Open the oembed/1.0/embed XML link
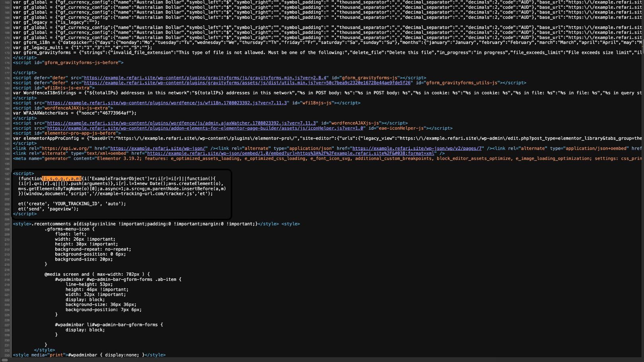 291,153
